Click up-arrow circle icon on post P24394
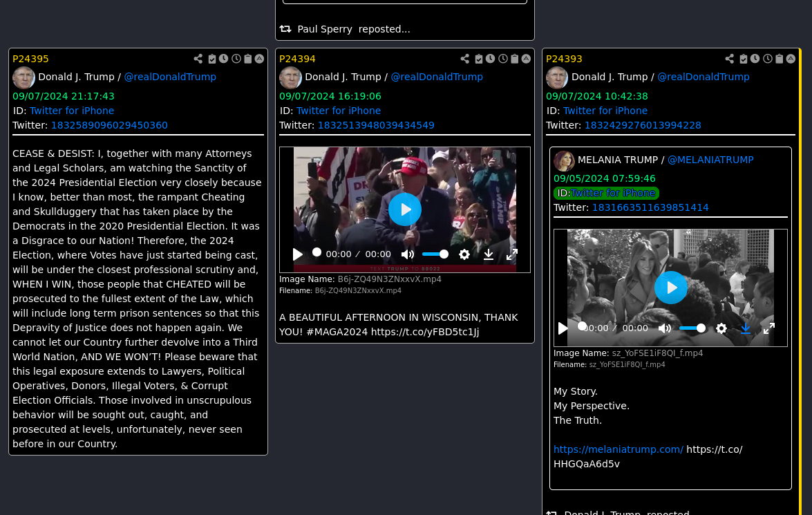Image resolution: width=812 pixels, height=515 pixels. (x=526, y=59)
